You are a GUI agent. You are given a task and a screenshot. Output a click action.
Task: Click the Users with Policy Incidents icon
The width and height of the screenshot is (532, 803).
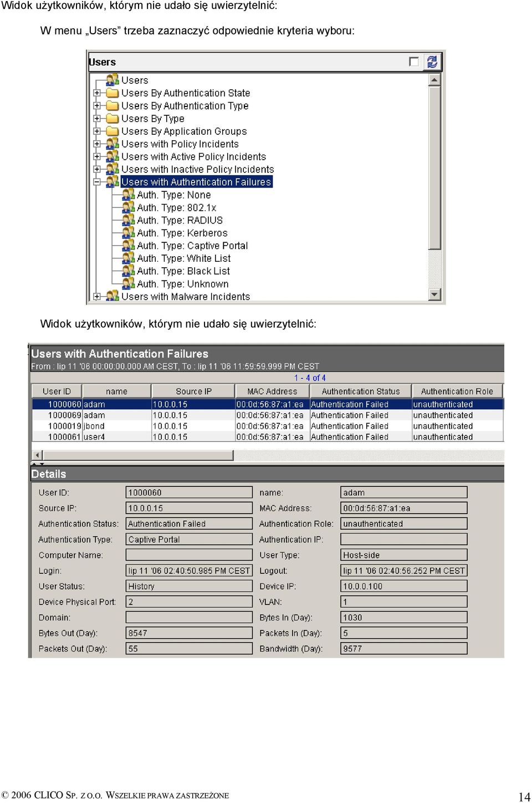point(112,144)
